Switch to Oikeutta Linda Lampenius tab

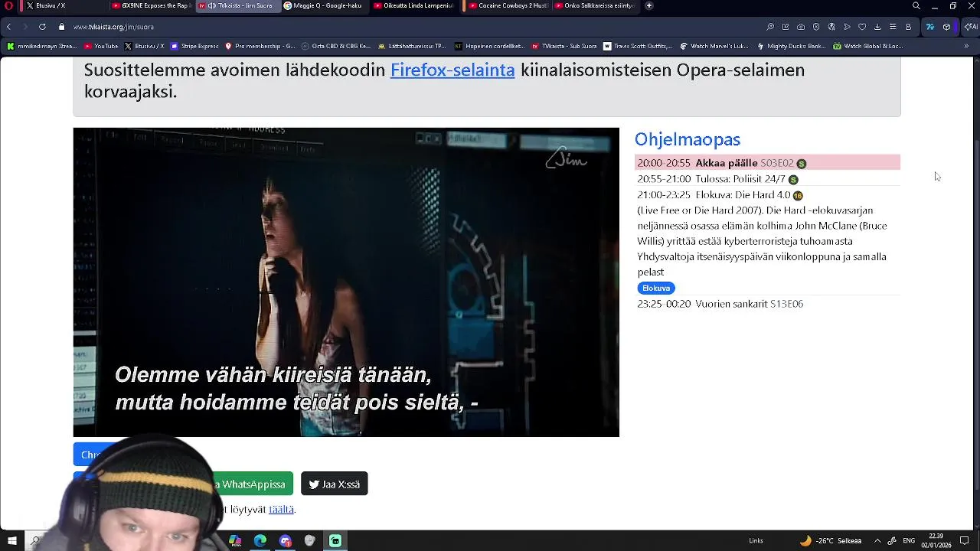click(x=414, y=5)
